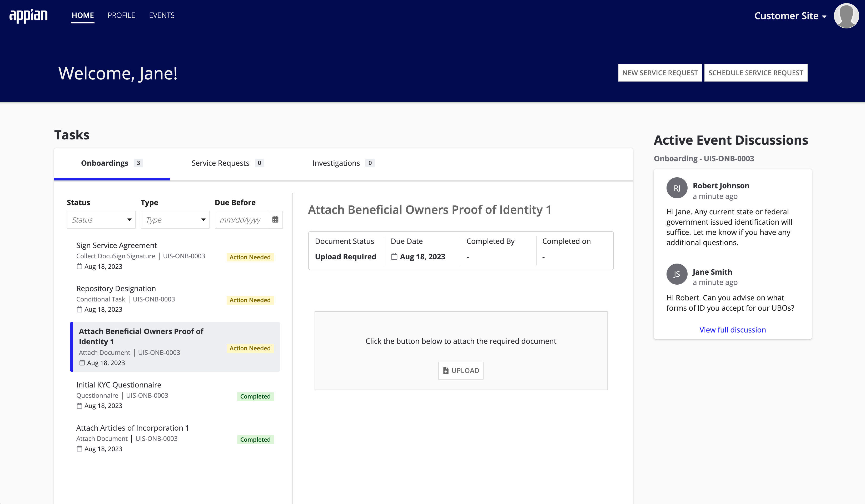Viewport: 865px width, 504px height.
Task: Select the Onboardings tab
Action: tap(105, 163)
